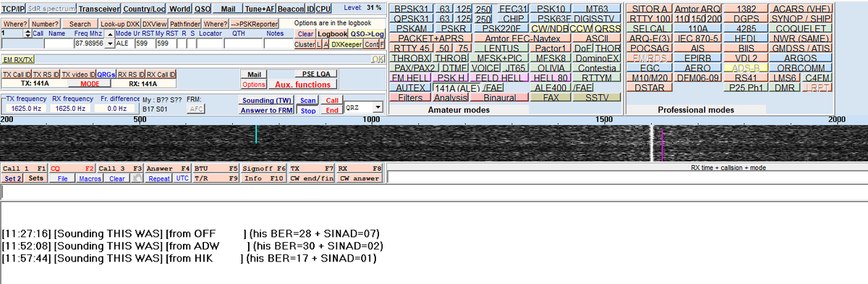Select SSTV mode
Image resolution: width=868 pixels, height=284 pixels.
(597, 96)
